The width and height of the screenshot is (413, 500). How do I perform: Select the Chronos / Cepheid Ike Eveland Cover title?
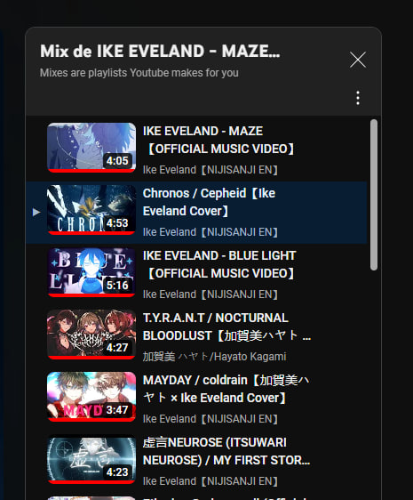(209, 202)
